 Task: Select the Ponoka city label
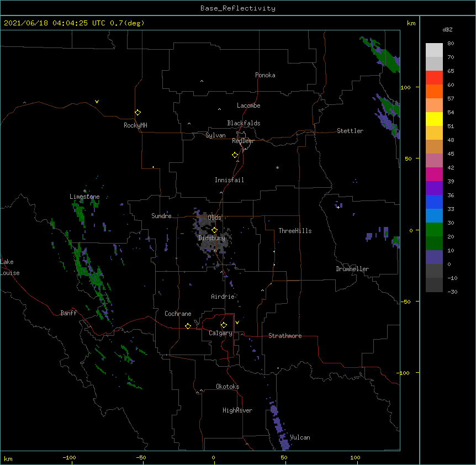tap(265, 75)
